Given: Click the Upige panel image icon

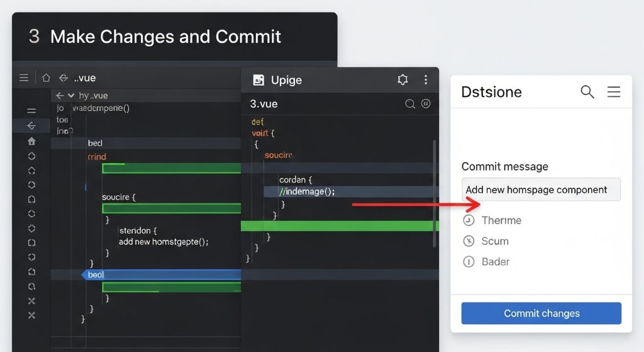Looking at the screenshot, I should pyautogui.click(x=258, y=80).
